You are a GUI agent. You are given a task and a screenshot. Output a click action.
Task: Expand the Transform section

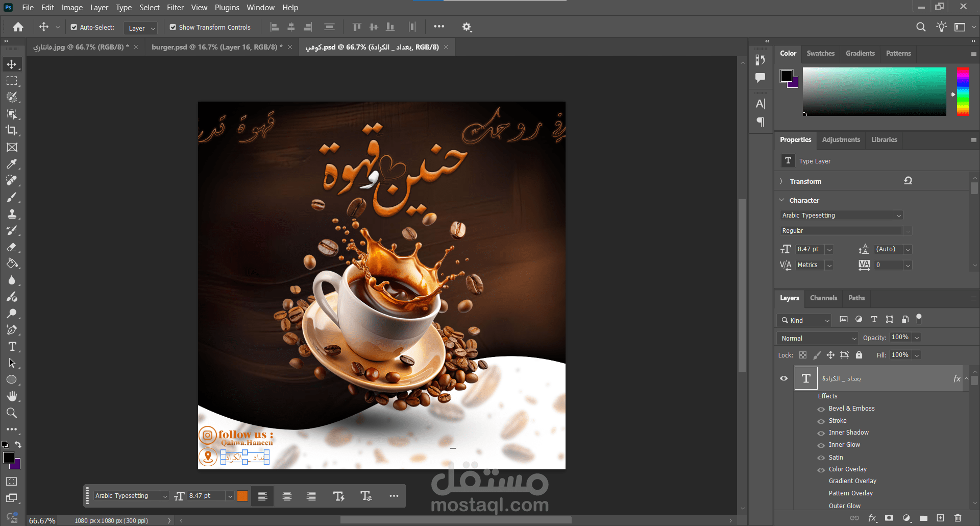(781, 181)
